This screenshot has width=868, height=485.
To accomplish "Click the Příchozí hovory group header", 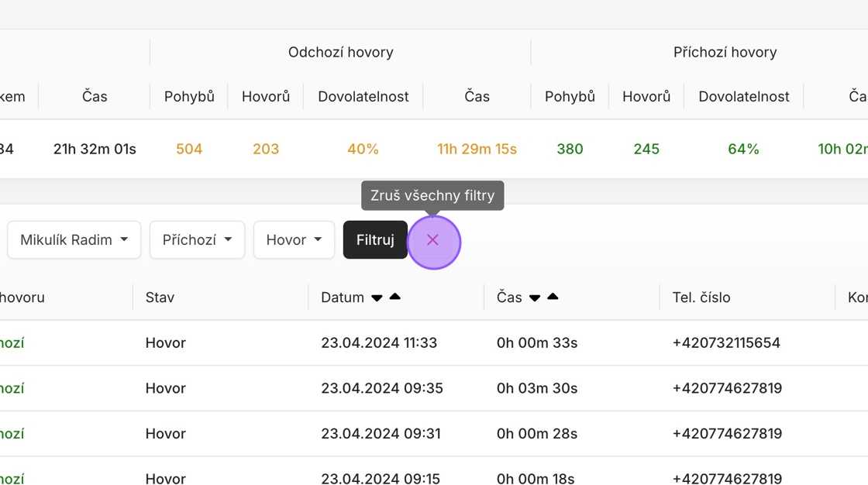I will click(x=725, y=53).
